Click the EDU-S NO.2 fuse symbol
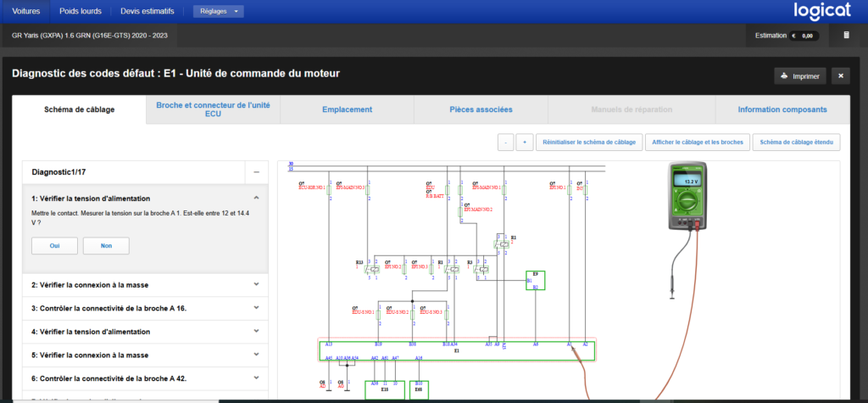The height and width of the screenshot is (403, 868). coord(412,314)
